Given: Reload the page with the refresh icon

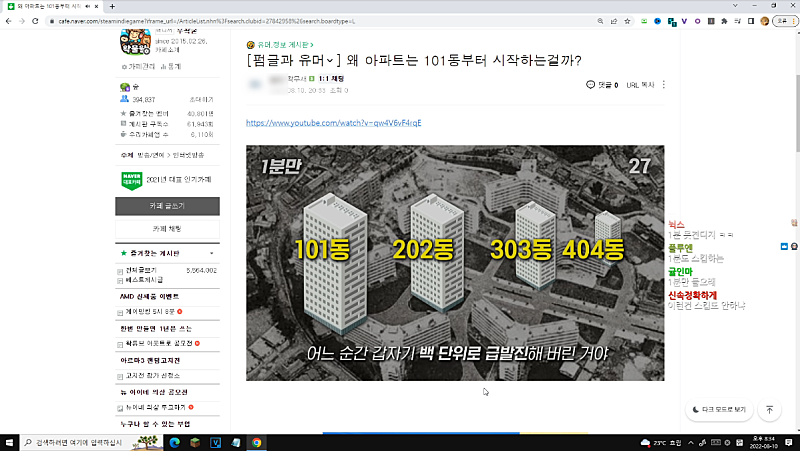Looking at the screenshot, I should (38, 19).
